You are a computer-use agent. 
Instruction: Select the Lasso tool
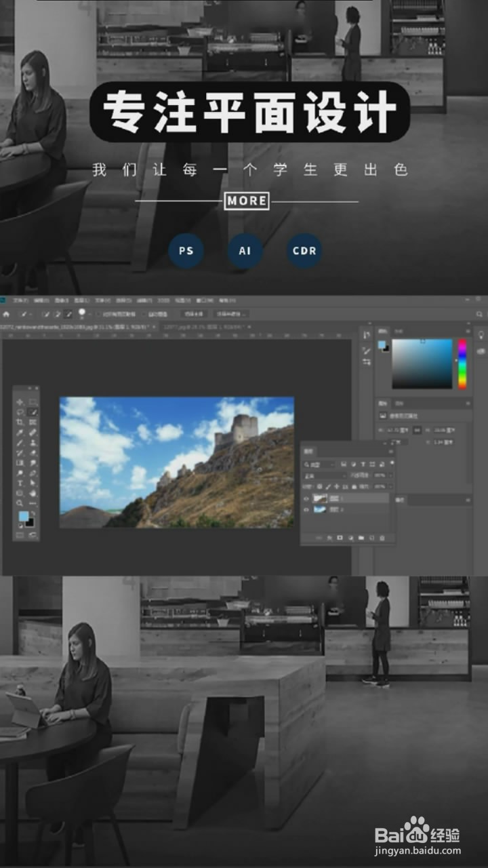tap(20, 412)
